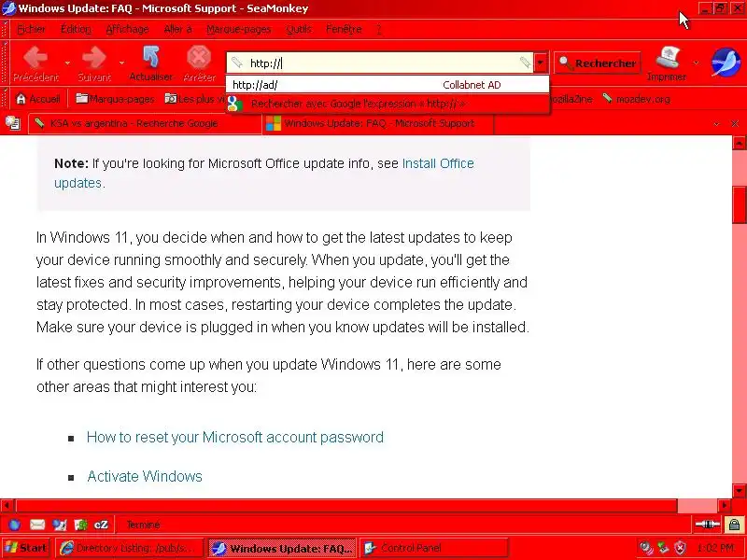Screen dimensions: 747x560
Task: Go back with the Précédent arrow
Action: click(x=35, y=63)
